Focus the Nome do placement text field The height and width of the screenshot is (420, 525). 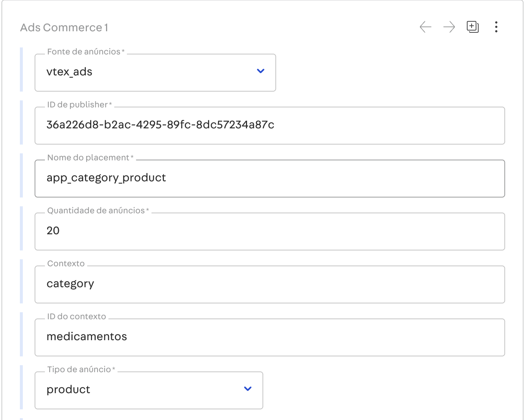[x=269, y=178]
